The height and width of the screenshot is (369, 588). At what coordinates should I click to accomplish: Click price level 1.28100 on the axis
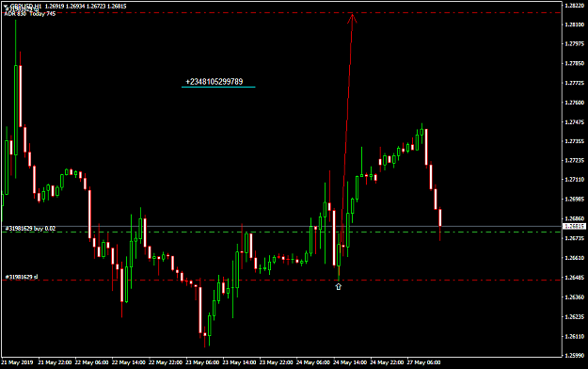pyautogui.click(x=574, y=24)
